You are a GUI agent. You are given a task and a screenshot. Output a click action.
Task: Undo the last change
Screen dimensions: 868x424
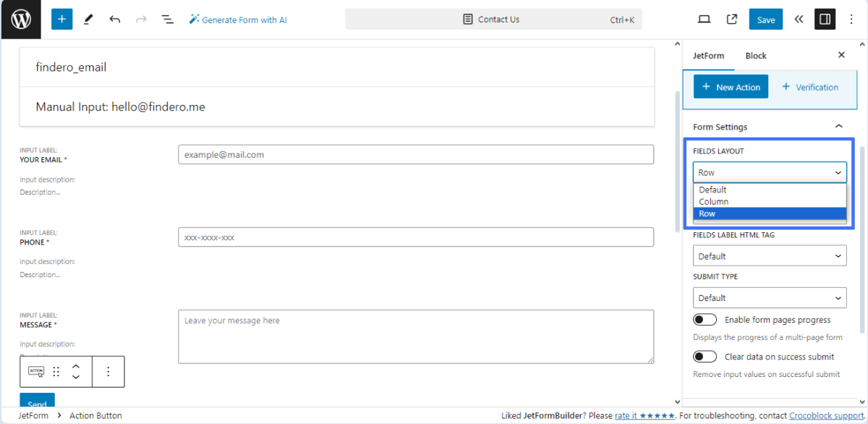point(114,19)
